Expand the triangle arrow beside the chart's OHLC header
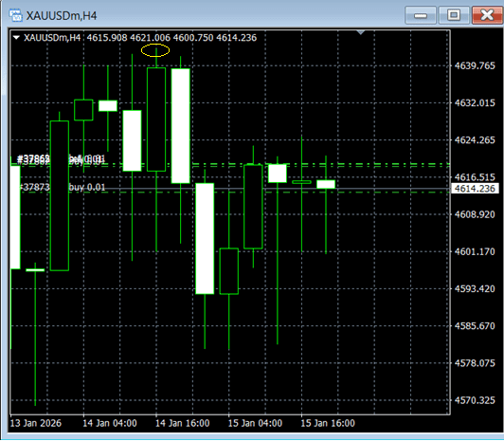Screen dimensions: 504x441 tap(16, 38)
